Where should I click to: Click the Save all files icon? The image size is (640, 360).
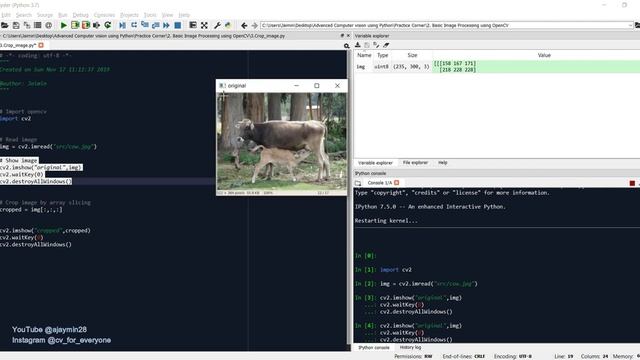tap(27, 25)
